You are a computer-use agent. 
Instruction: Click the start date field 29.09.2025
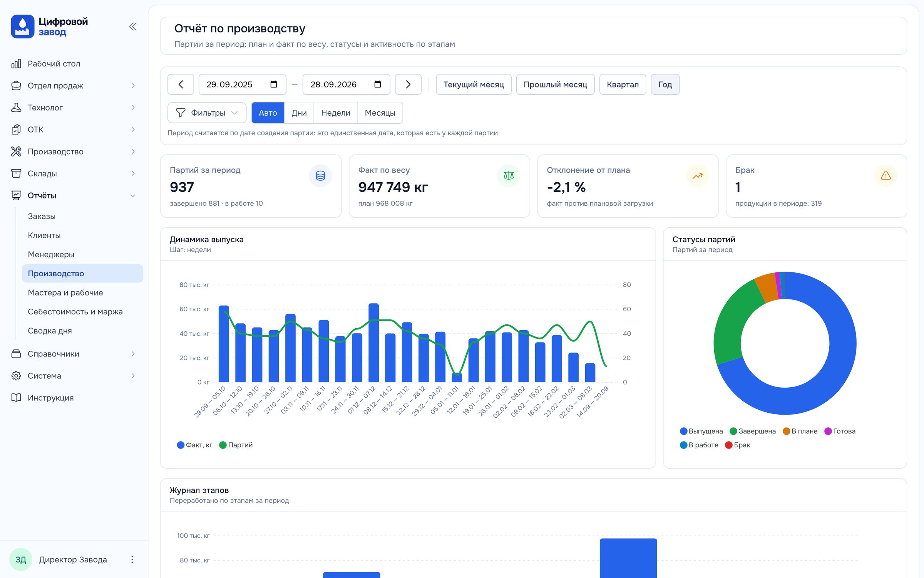[x=242, y=84]
